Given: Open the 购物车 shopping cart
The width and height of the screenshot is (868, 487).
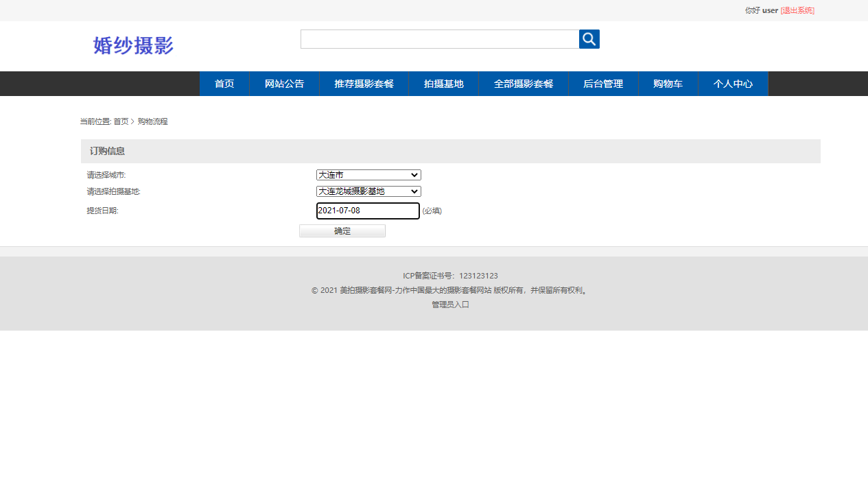Looking at the screenshot, I should click(668, 83).
